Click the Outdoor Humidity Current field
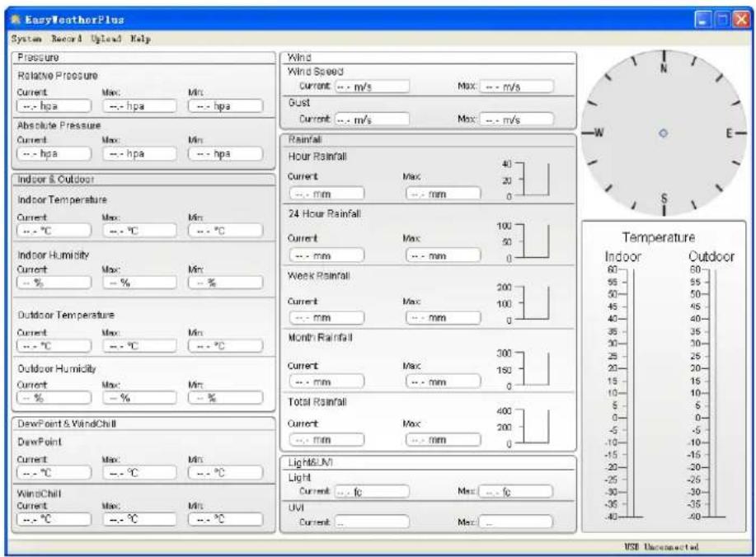 click(x=54, y=398)
